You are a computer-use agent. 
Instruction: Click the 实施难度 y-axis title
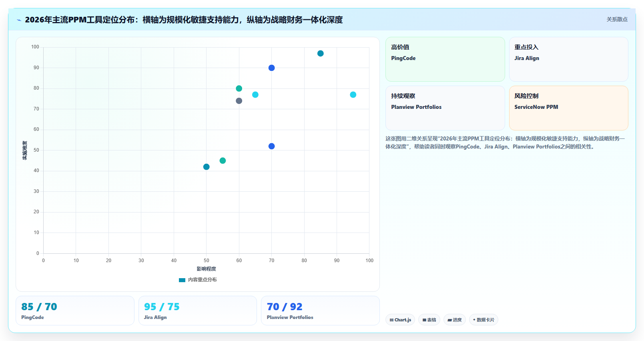click(25, 150)
